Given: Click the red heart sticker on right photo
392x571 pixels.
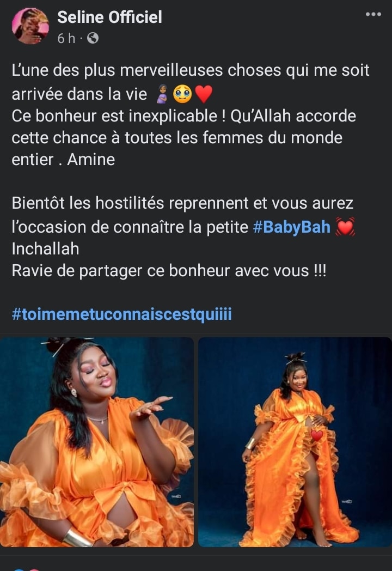Looking at the screenshot, I should [x=317, y=435].
